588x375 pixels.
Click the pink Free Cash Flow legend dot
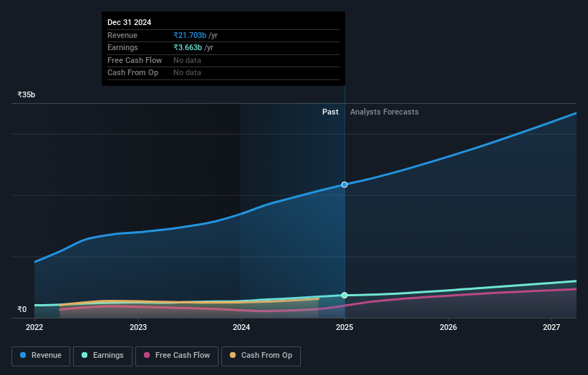pos(147,355)
